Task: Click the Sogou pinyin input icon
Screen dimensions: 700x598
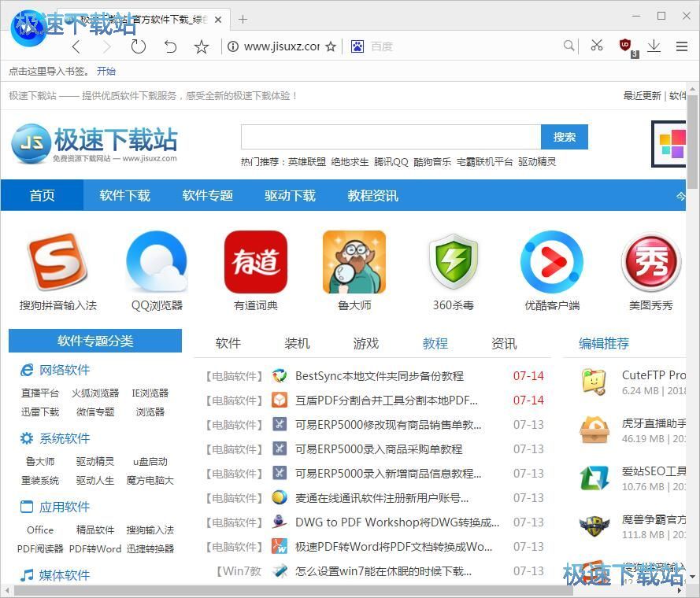Action: pos(57,262)
